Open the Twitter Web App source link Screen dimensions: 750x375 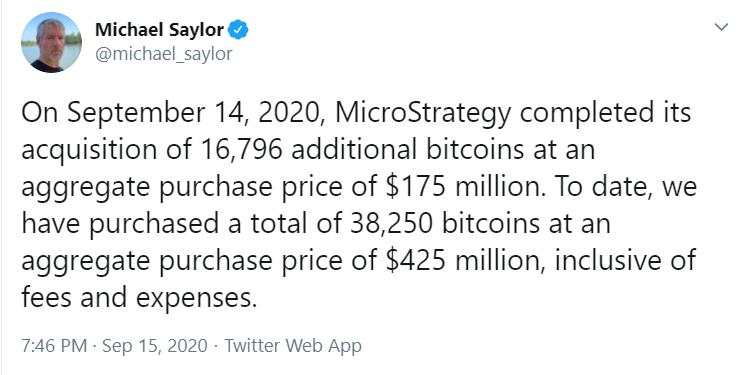tap(293, 346)
